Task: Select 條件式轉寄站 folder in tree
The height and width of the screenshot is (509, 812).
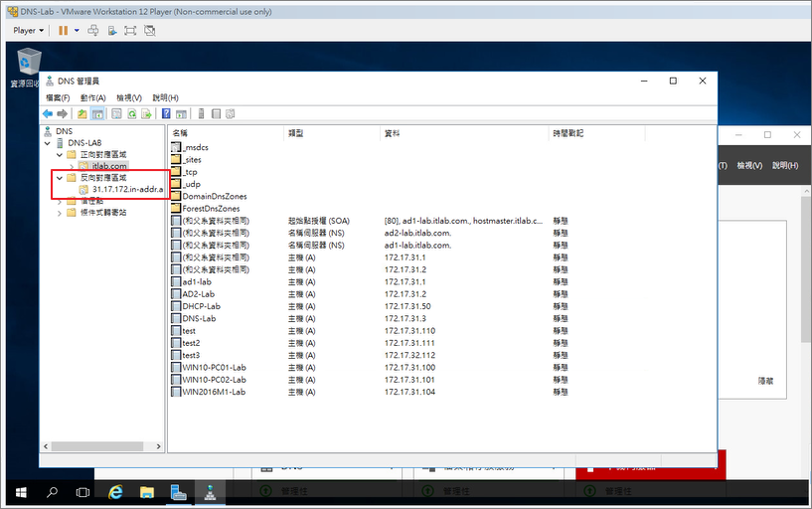Action: 103,213
